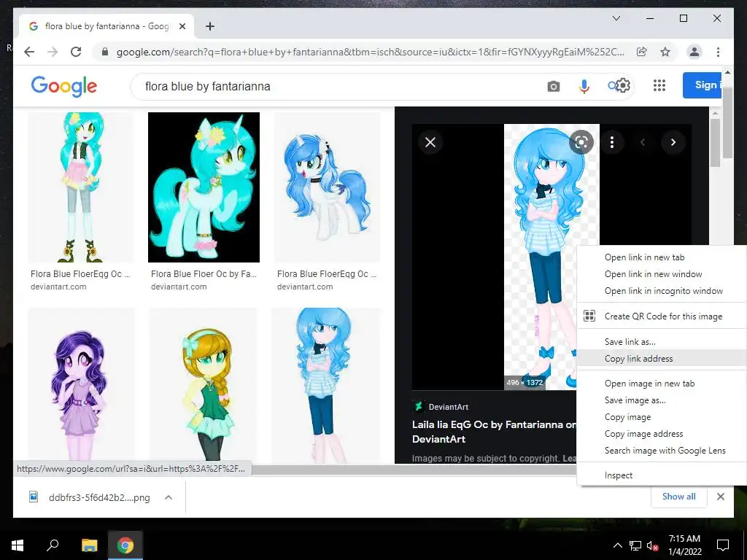Click the muted volume tray icon
Image resolution: width=747 pixels, height=560 pixels.
tap(653, 545)
